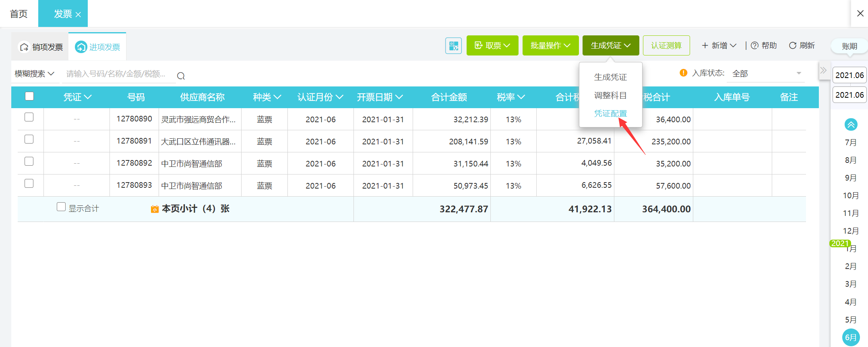Click the 认证测算 button
This screenshot has height=347, width=868.
(666, 45)
